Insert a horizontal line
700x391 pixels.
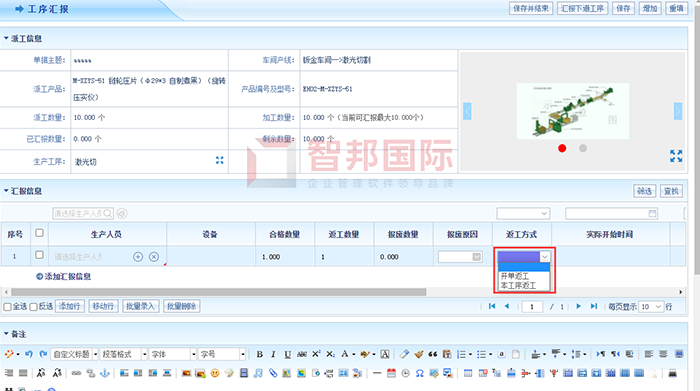tap(377, 373)
